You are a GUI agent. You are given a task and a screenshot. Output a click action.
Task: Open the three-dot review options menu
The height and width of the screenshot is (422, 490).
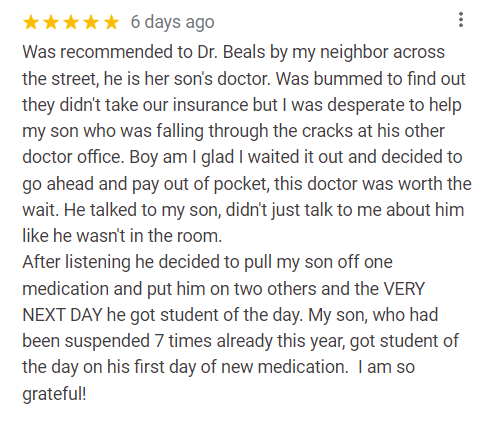click(x=461, y=20)
